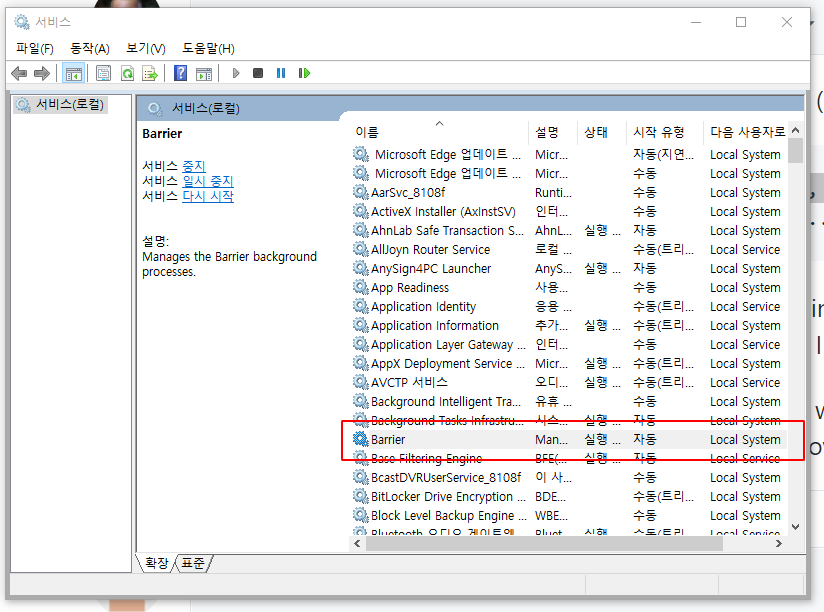Select the ActiveX Installer (AxInstSV) row
Viewport: 824px width, 612px height.
click(569, 211)
